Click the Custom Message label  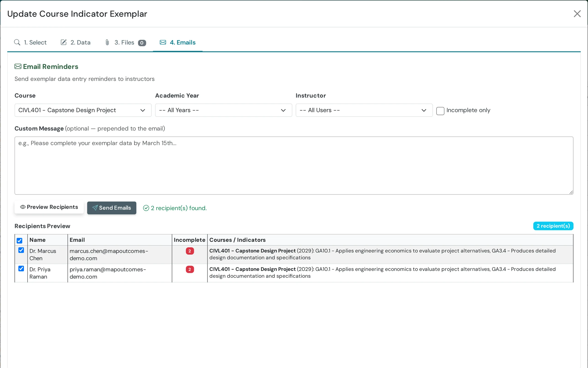tap(39, 129)
